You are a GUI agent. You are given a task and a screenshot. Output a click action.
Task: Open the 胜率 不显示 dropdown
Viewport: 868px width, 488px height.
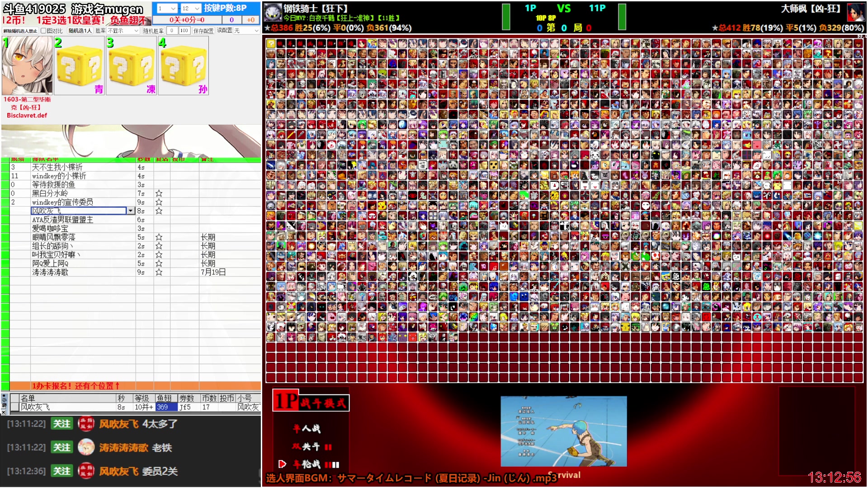[x=123, y=31]
